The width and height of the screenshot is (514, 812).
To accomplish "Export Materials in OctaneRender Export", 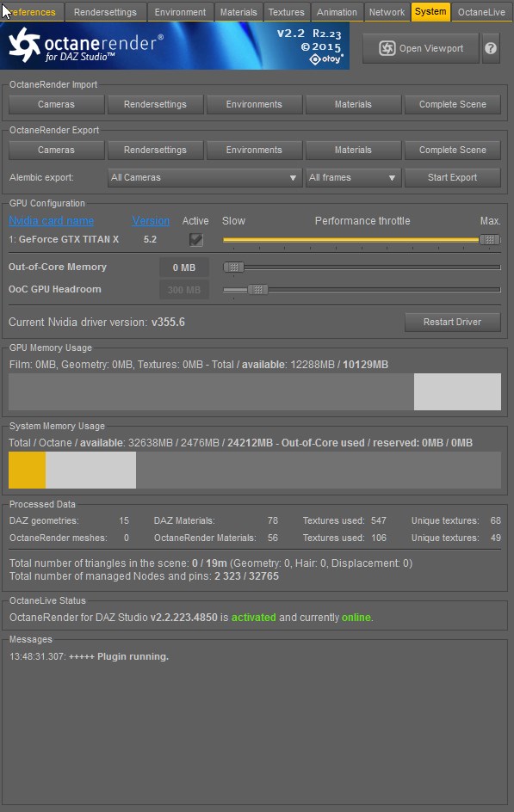I will (353, 150).
